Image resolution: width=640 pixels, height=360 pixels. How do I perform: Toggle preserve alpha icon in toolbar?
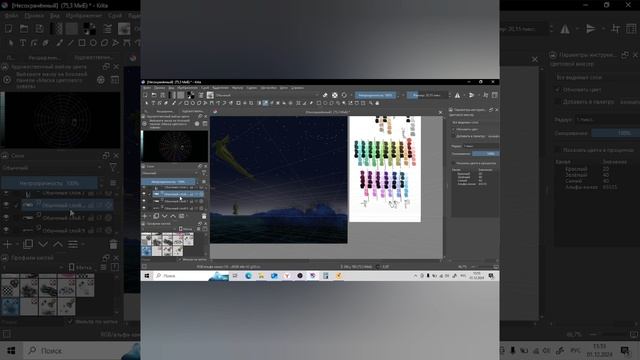[335, 95]
